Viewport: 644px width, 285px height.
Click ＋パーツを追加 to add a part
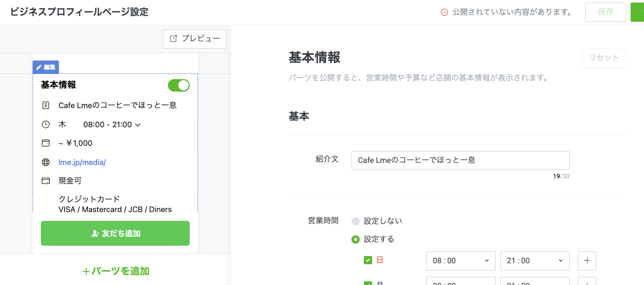click(x=116, y=271)
